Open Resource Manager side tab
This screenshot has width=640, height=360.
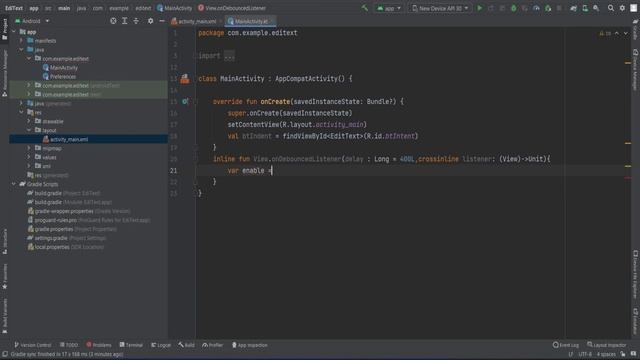point(4,73)
